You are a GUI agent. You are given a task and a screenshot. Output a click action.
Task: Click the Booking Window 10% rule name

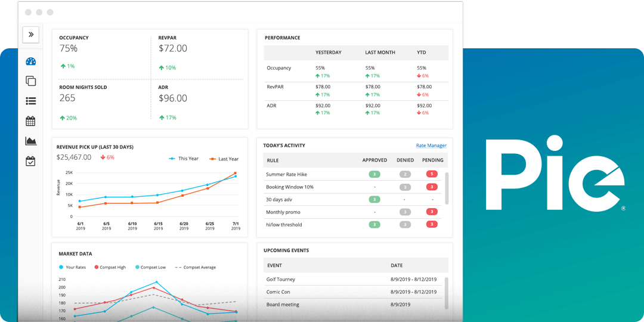click(x=290, y=187)
